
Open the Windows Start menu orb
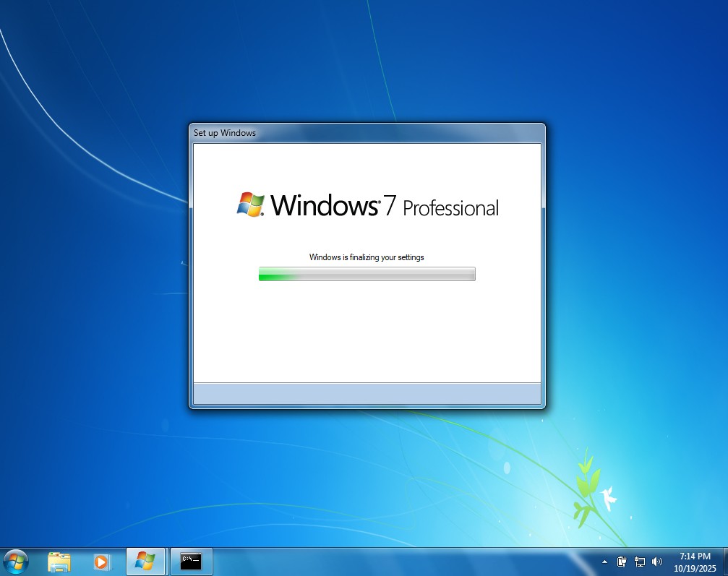click(x=15, y=561)
